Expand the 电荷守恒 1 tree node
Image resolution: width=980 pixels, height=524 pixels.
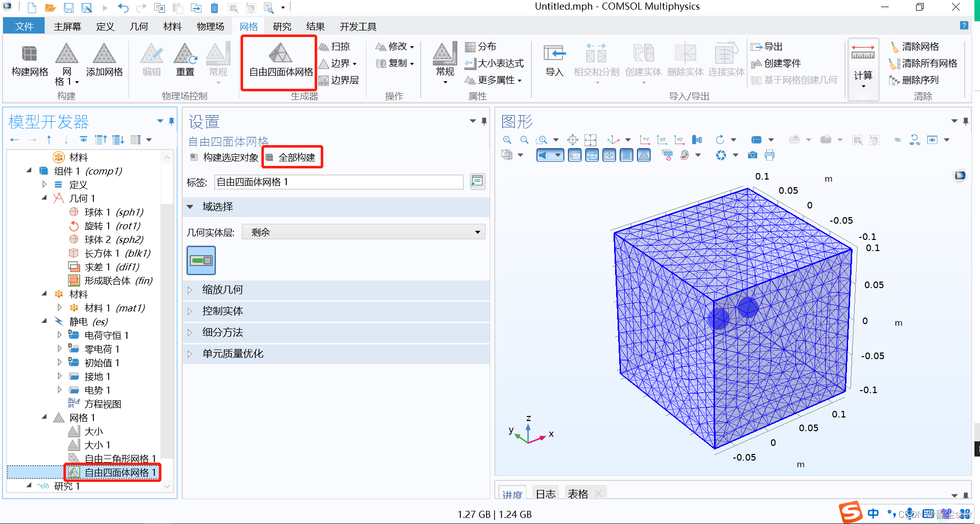(59, 335)
